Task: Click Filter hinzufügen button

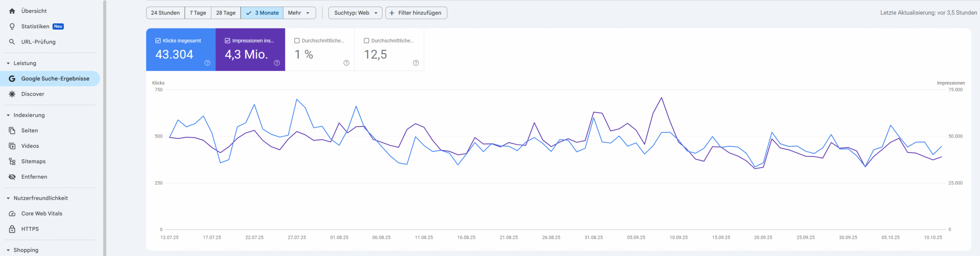Action: pyautogui.click(x=416, y=13)
